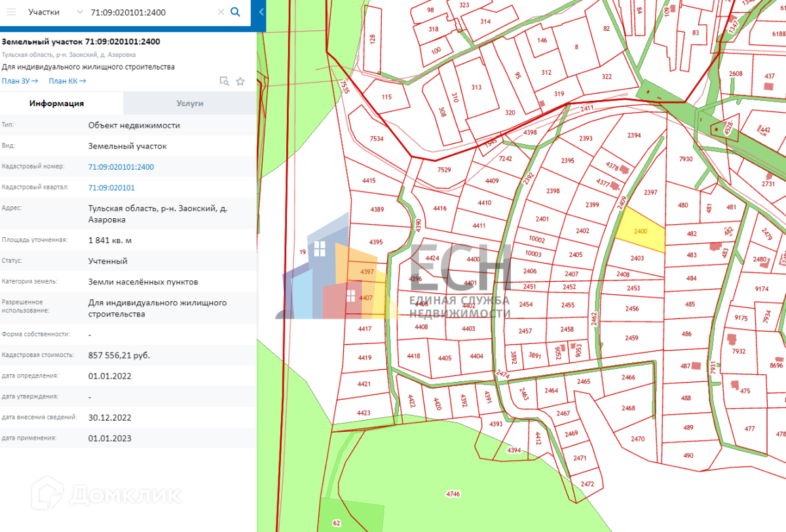Select parcel 4416 on the map
Screen dimensions: 786x532
(x=440, y=208)
